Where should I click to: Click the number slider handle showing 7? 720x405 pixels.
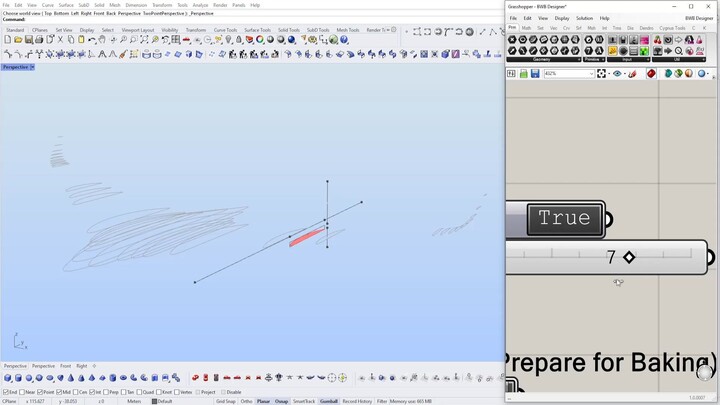click(629, 257)
